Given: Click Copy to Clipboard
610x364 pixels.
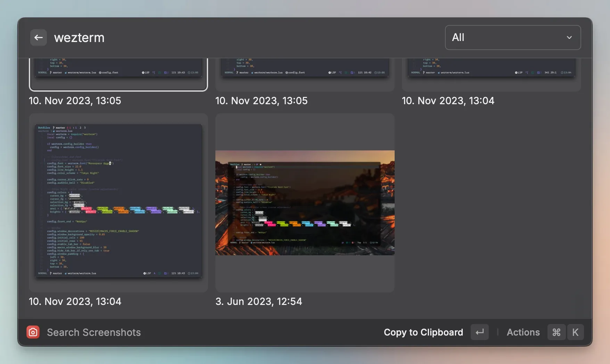Looking at the screenshot, I should click(423, 332).
